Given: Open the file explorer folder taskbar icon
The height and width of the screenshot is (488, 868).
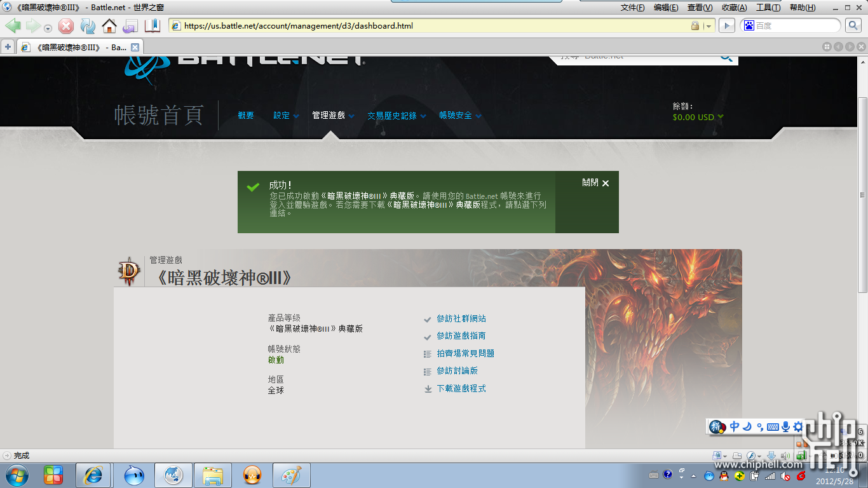Looking at the screenshot, I should pos(213,475).
